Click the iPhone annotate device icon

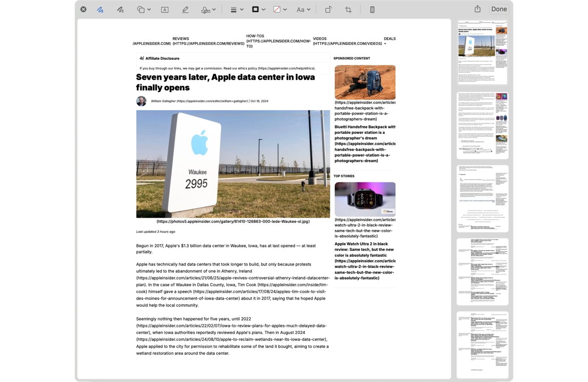tap(372, 9)
